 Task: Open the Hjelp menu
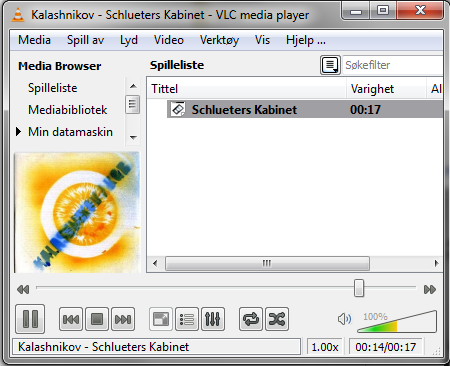pos(306,40)
